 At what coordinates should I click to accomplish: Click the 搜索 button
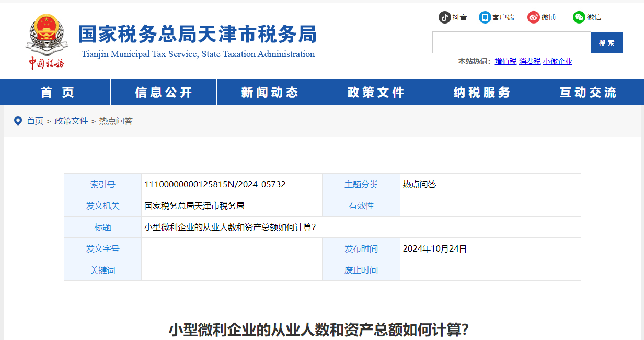607,42
